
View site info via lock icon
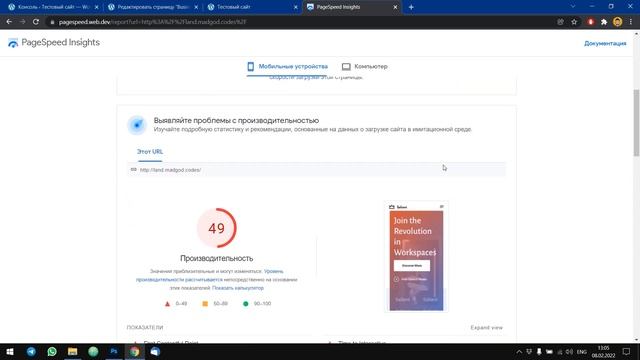(52, 22)
